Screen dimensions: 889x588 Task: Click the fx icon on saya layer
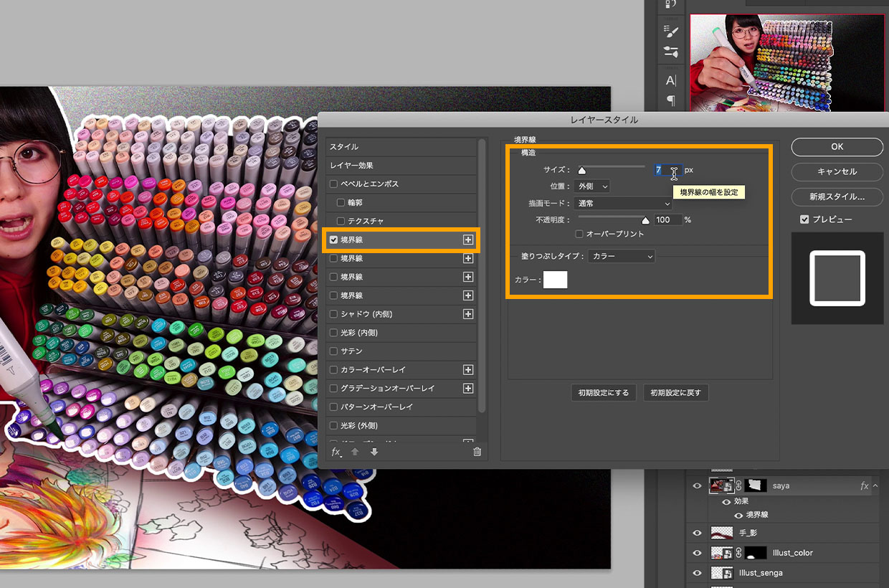click(x=865, y=485)
